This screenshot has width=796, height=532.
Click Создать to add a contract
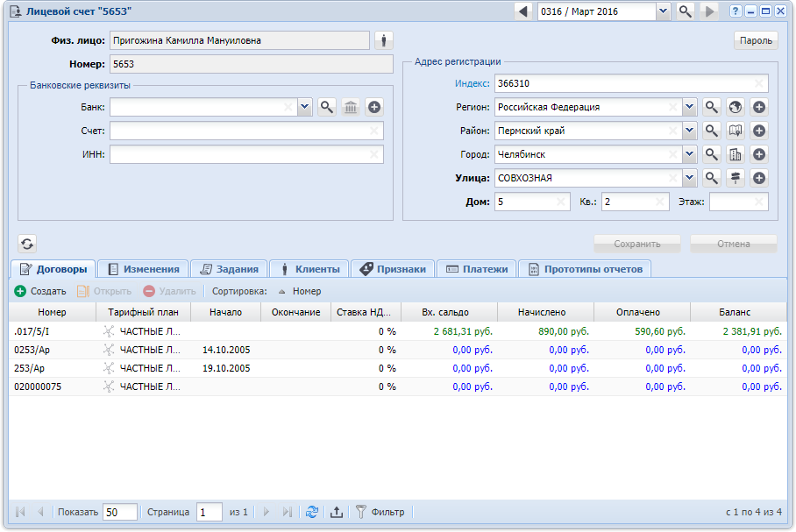point(40,291)
